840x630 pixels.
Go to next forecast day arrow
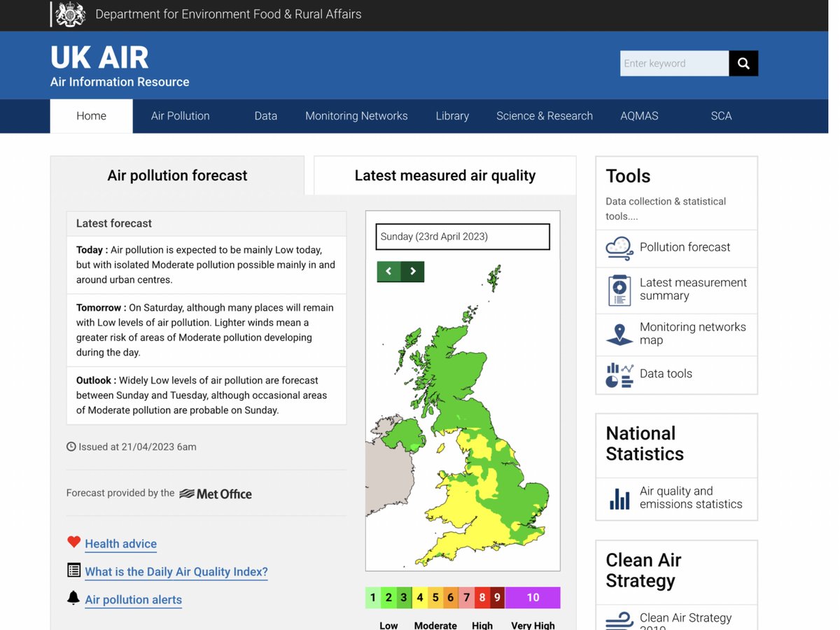point(413,272)
